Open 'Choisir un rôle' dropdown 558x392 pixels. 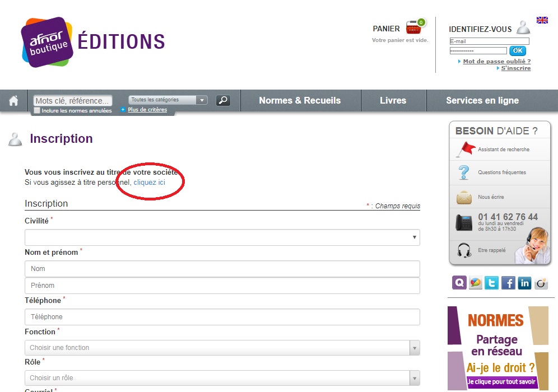[222, 378]
